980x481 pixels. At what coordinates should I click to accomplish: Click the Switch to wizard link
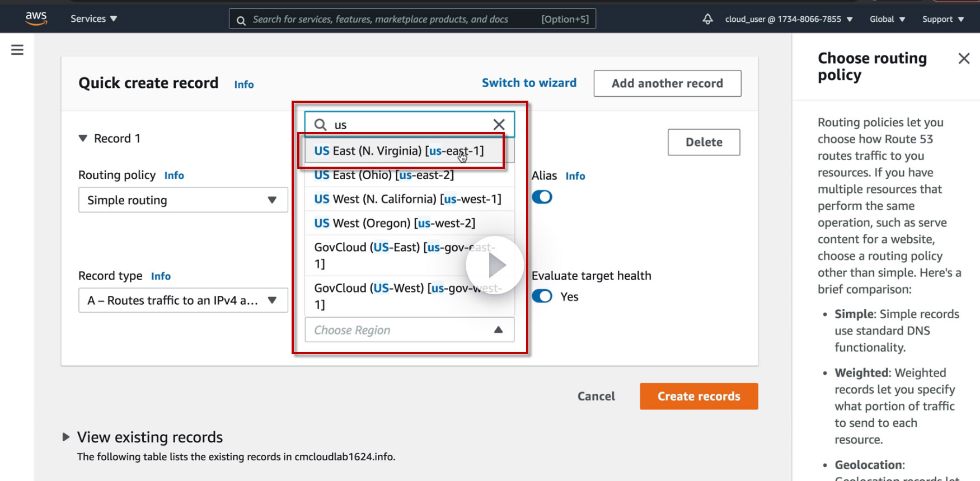click(x=529, y=83)
